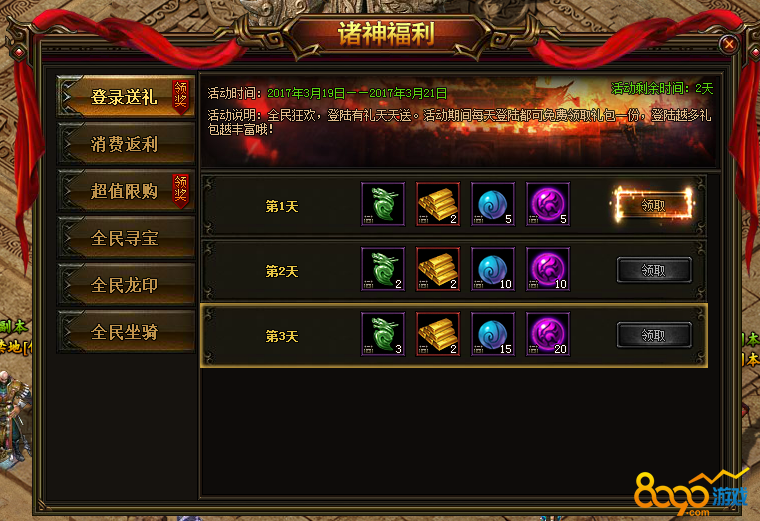Viewport: 760px width, 521px height.
Task: Click the 领取 button for 第2天
Action: coord(654,270)
